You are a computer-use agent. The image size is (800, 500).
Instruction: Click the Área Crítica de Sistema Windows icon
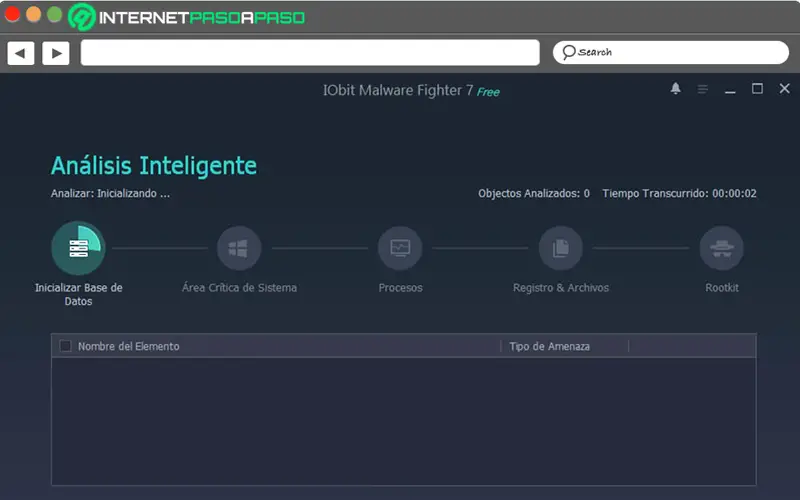(239, 248)
